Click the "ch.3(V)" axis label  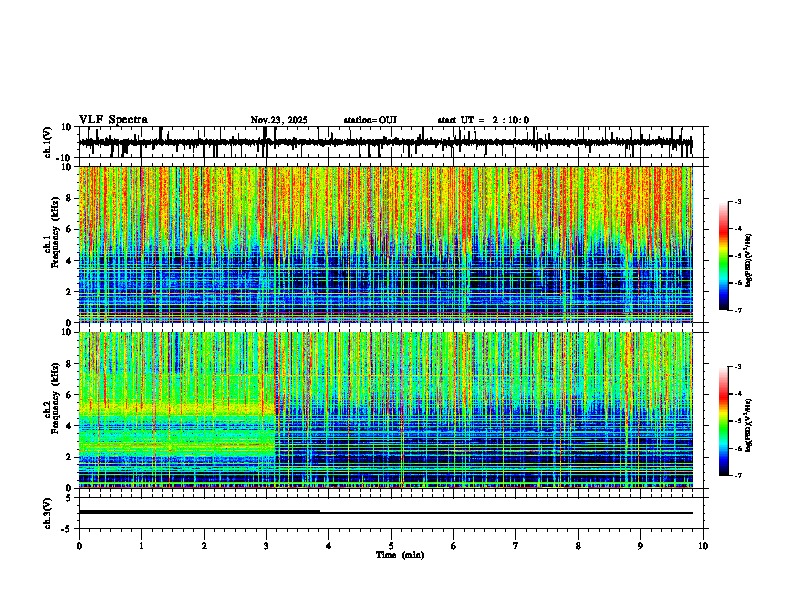pos(48,514)
